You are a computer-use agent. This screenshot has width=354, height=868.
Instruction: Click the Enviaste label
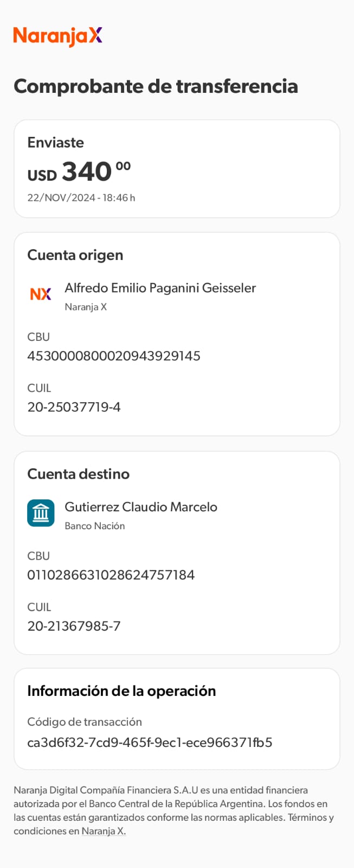coord(56,143)
